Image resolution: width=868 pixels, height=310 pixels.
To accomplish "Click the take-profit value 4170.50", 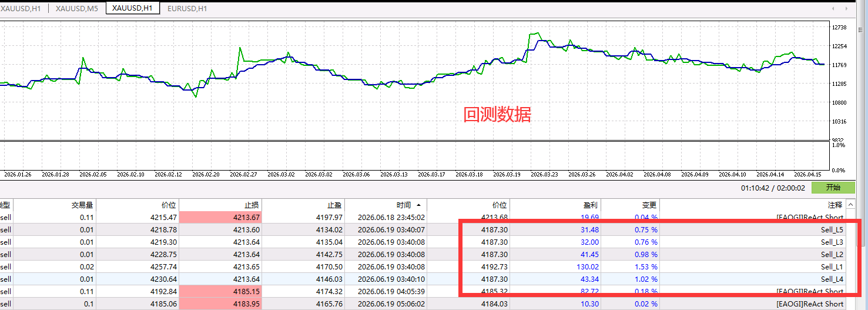I will pyautogui.click(x=330, y=266).
